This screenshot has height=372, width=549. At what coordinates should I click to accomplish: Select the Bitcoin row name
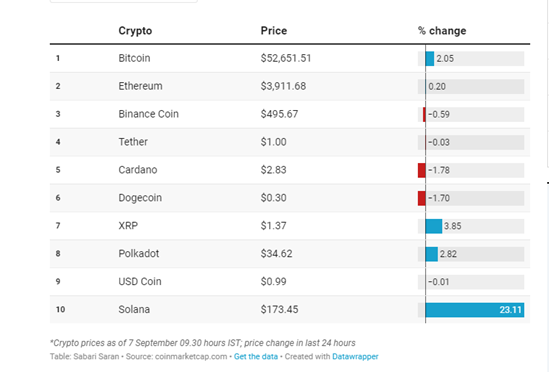[x=134, y=58]
